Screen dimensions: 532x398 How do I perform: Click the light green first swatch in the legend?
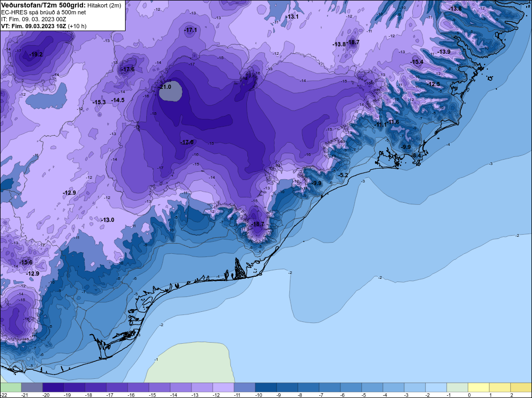pyautogui.click(x=11, y=387)
